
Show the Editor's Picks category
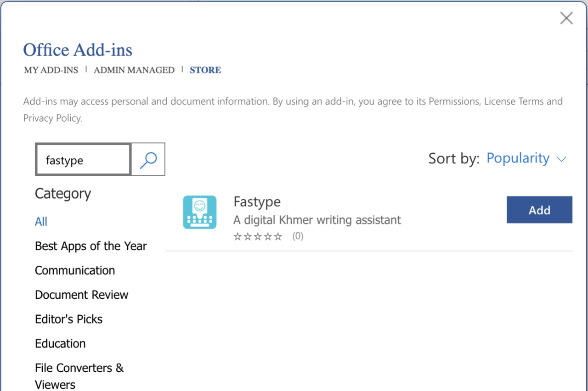pyautogui.click(x=68, y=319)
